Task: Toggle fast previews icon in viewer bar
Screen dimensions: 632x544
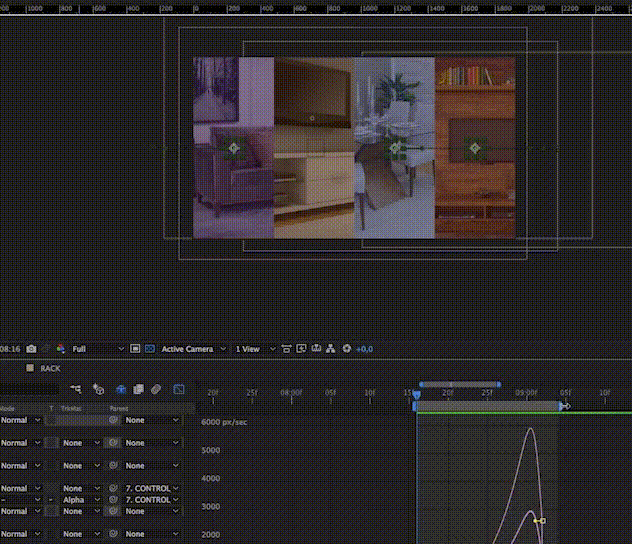Action: tap(300, 349)
